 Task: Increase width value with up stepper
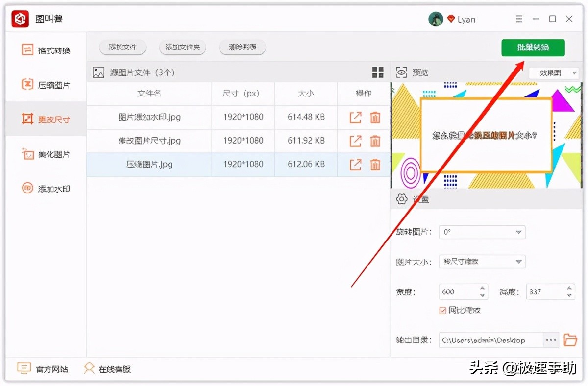click(x=483, y=288)
